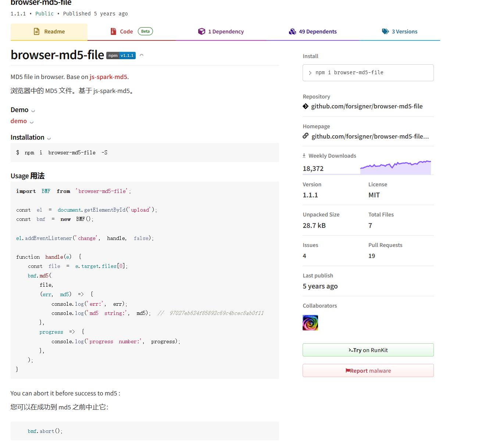The image size is (478, 448).
Task: Click the npm v1.1.1 badge
Action: coord(121,55)
